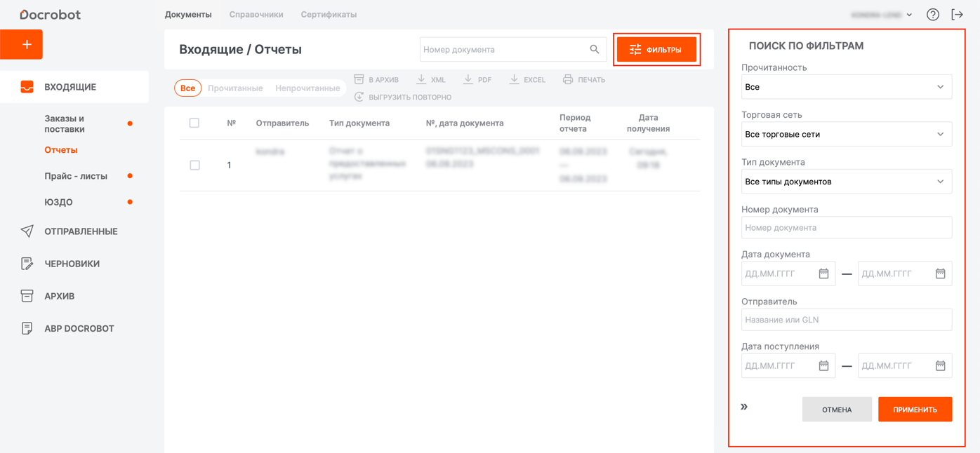Screen dimensions: 980x453
Task: Export the report to Excel
Action: point(527,80)
